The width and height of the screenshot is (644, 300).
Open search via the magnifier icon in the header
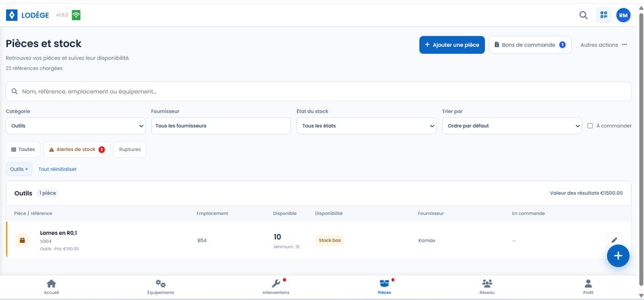(x=583, y=15)
